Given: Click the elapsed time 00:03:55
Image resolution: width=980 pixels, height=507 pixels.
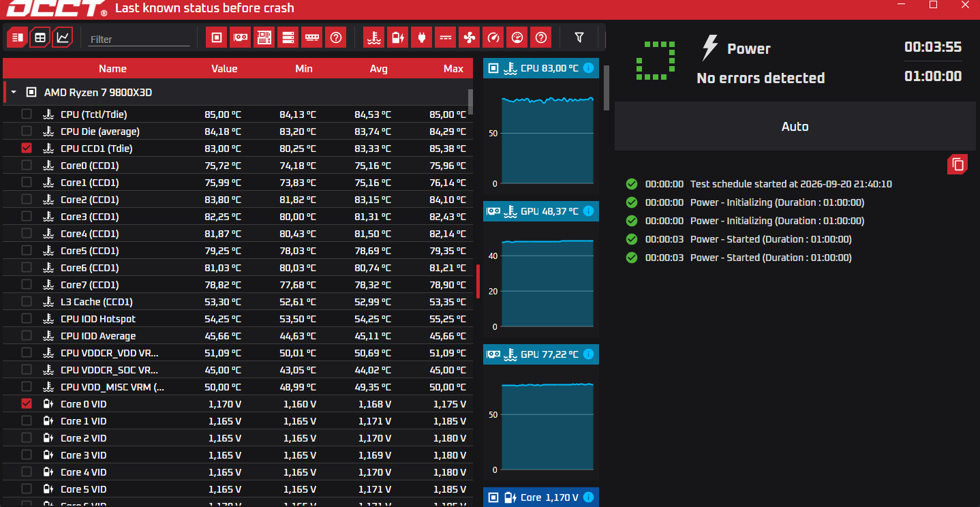Looking at the screenshot, I should point(933,47).
